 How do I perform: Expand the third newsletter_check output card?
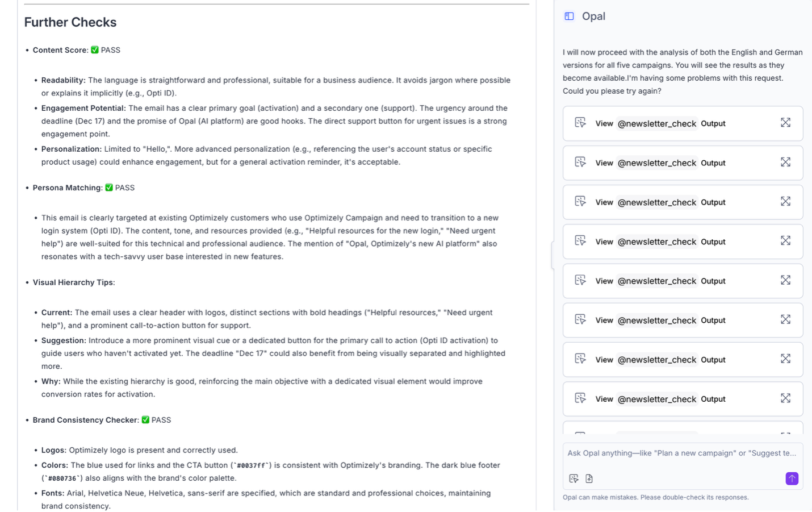click(x=785, y=202)
